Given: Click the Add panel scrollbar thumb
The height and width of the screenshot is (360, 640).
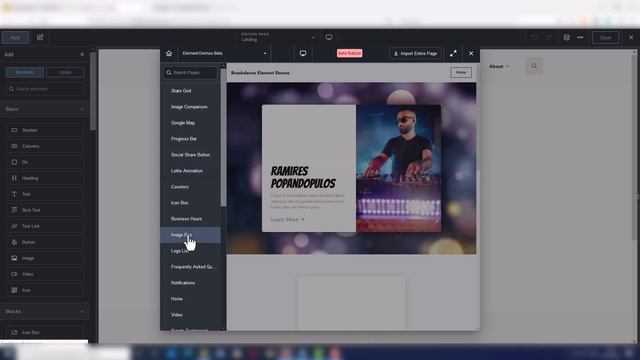Looking at the screenshot, I should pos(93,91).
